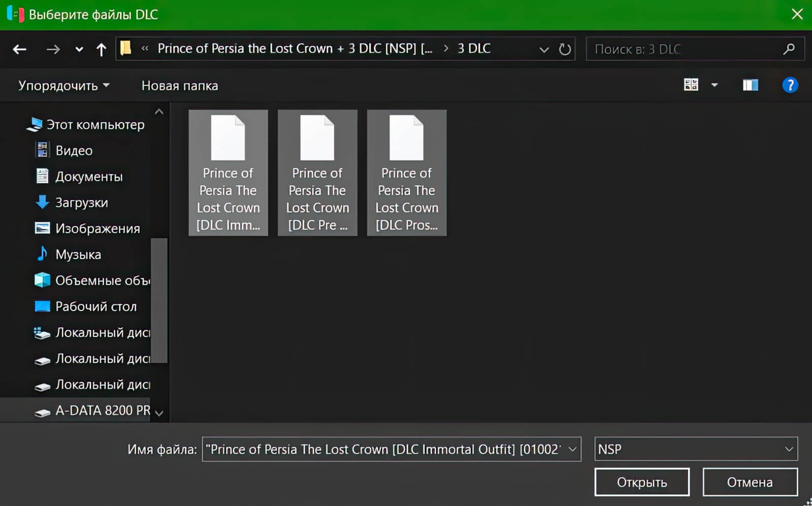Open help with the question mark icon
812x506 pixels.
pyautogui.click(x=790, y=85)
